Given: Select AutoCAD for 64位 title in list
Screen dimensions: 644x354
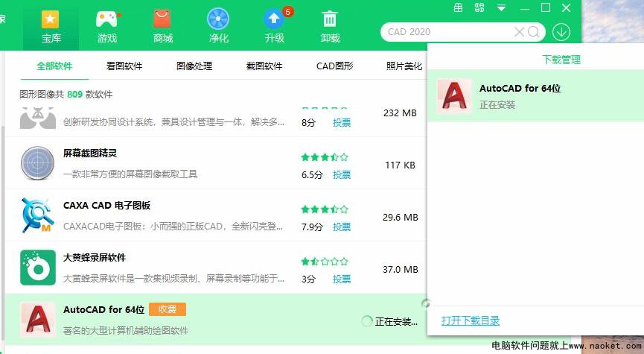Looking at the screenshot, I should coord(104,309).
